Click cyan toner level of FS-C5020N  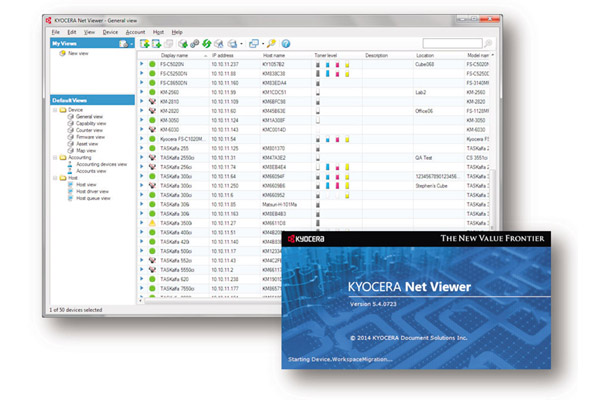(328, 64)
